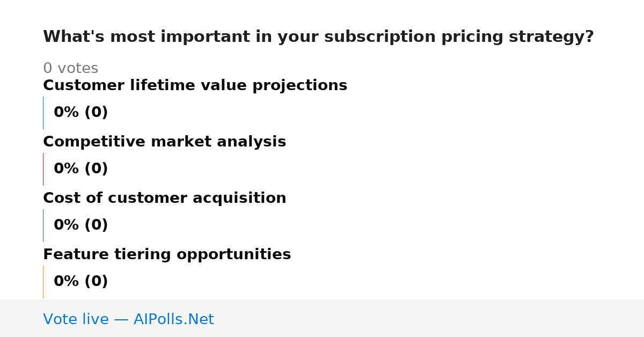Click the red bar for market analysis

coord(43,169)
